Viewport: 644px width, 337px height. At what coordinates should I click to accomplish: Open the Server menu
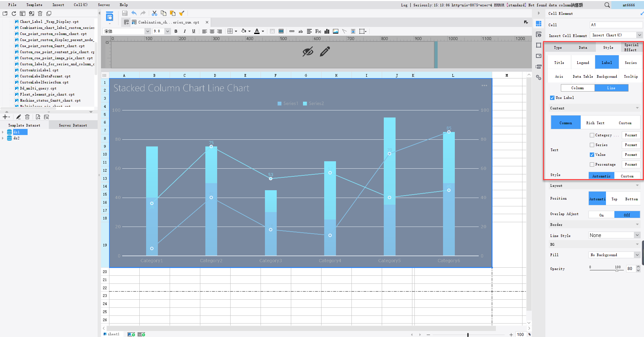tap(104, 5)
